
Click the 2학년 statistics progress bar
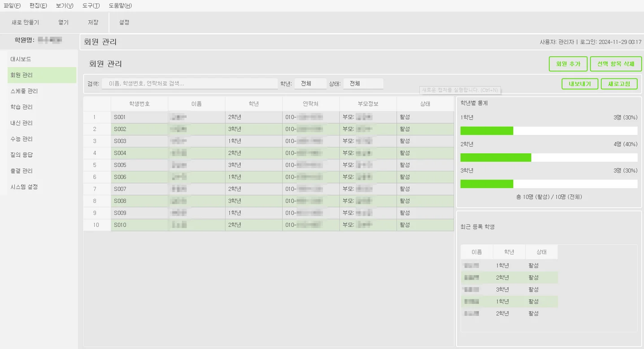548,158
